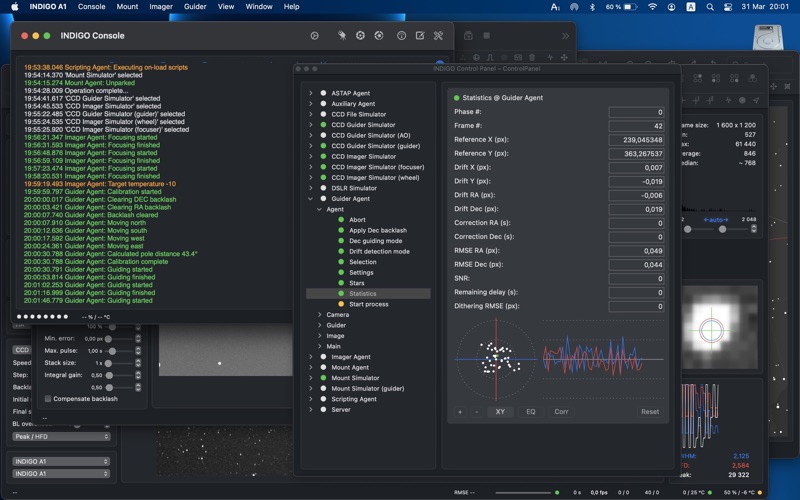Open the Imager menu in the menu bar

(160, 7)
